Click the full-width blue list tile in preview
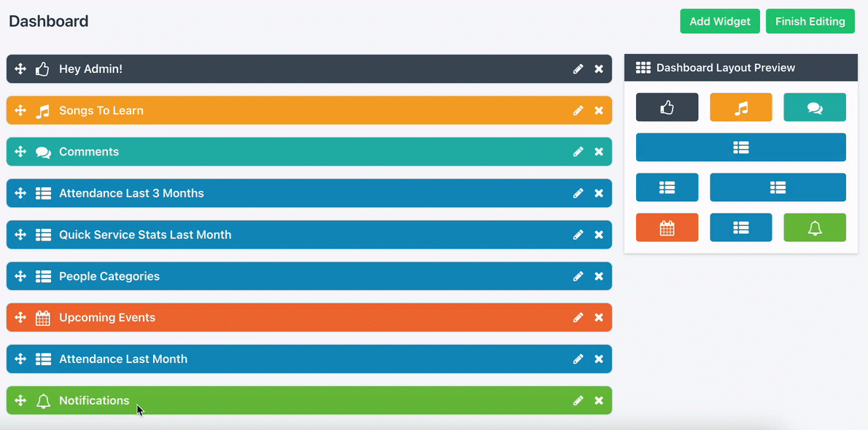The height and width of the screenshot is (430, 868). click(740, 147)
